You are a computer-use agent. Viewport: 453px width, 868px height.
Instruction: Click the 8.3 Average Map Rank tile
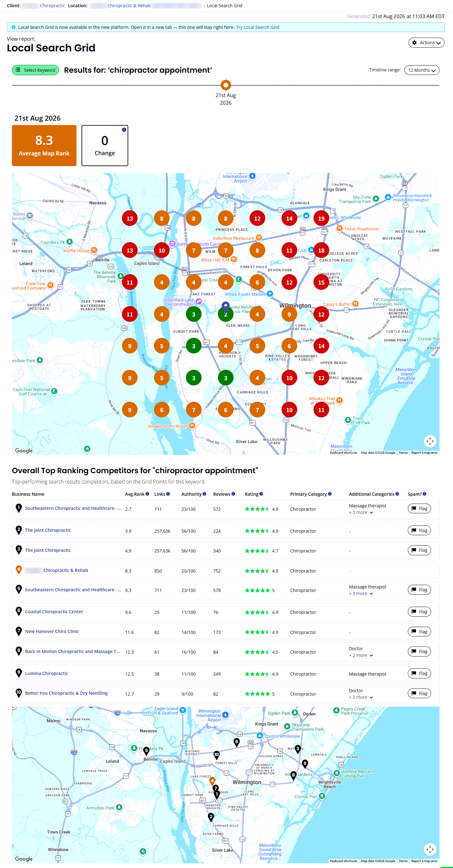pos(44,146)
